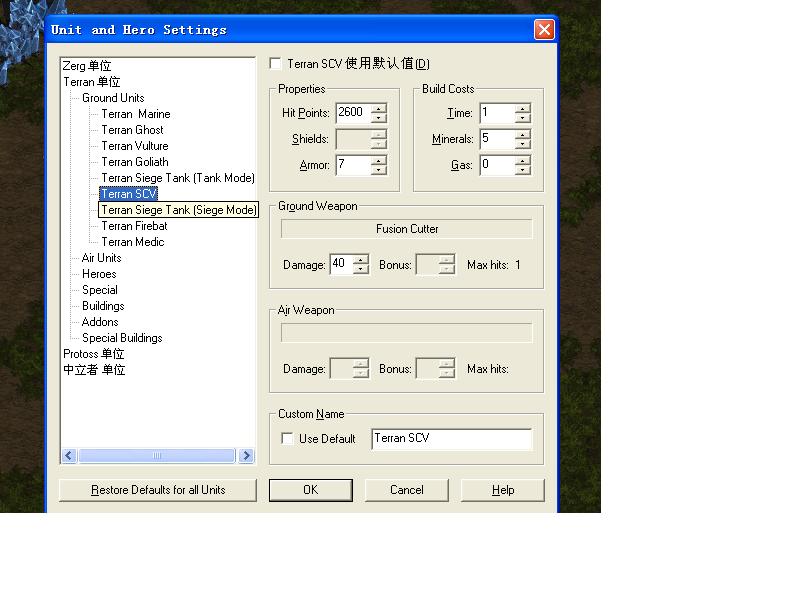Select Terran Firebat in unit list

click(x=134, y=226)
